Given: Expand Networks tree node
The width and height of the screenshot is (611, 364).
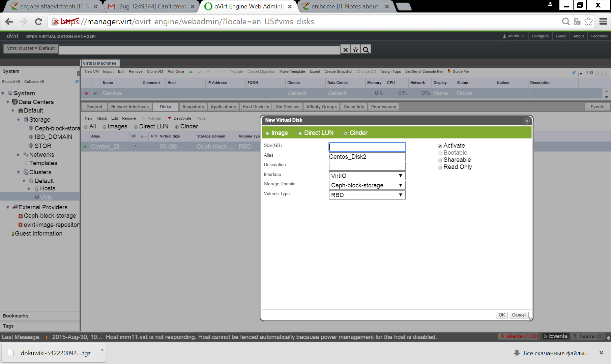Looking at the screenshot, I should (x=19, y=155).
